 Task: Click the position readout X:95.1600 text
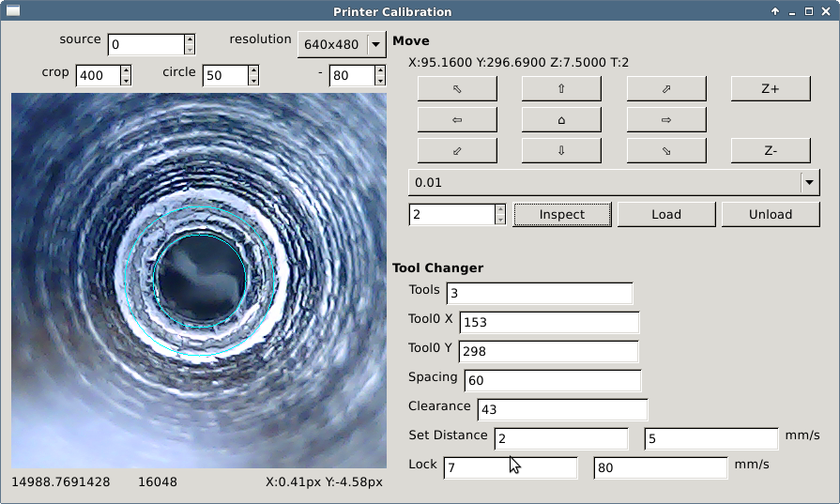click(519, 63)
